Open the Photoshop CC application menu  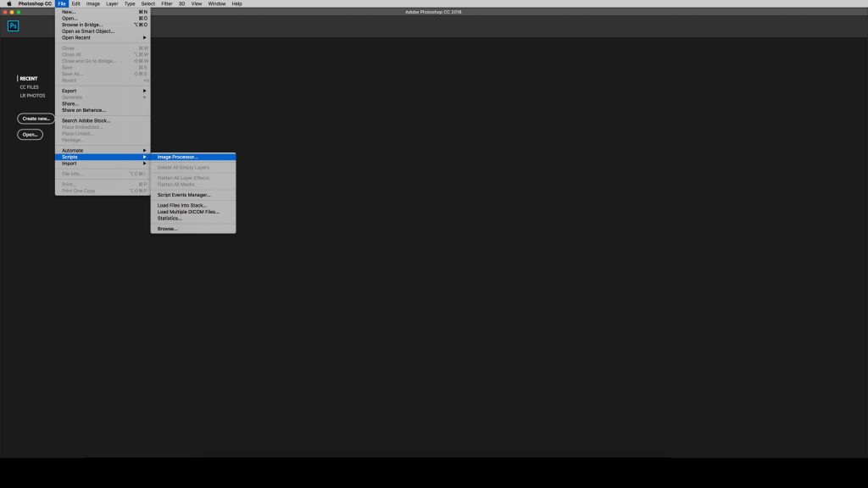[34, 3]
